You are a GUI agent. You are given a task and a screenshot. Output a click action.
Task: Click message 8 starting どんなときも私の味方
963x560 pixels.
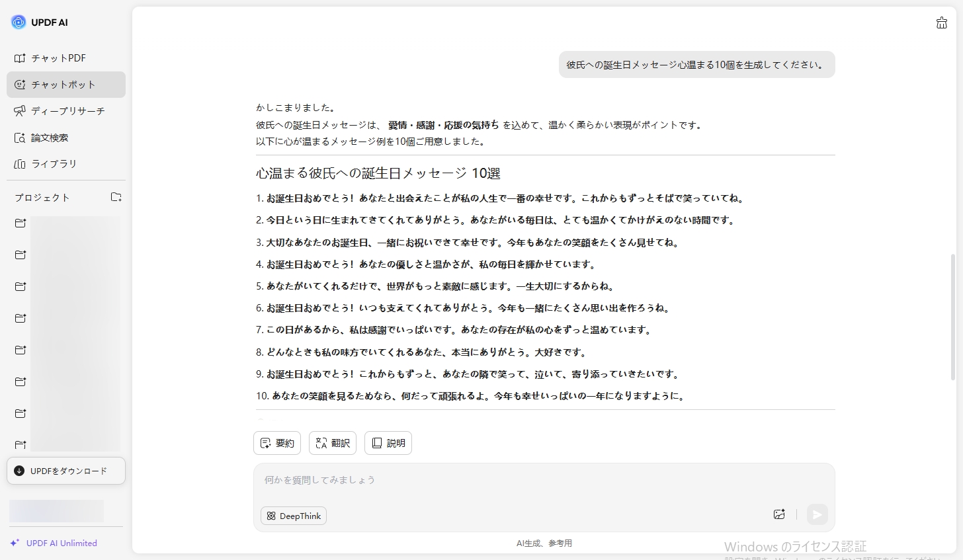[x=421, y=352]
